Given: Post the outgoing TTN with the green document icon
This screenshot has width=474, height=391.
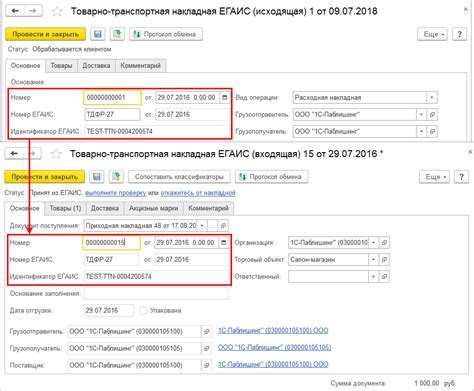Looking at the screenshot, I should [x=117, y=34].
